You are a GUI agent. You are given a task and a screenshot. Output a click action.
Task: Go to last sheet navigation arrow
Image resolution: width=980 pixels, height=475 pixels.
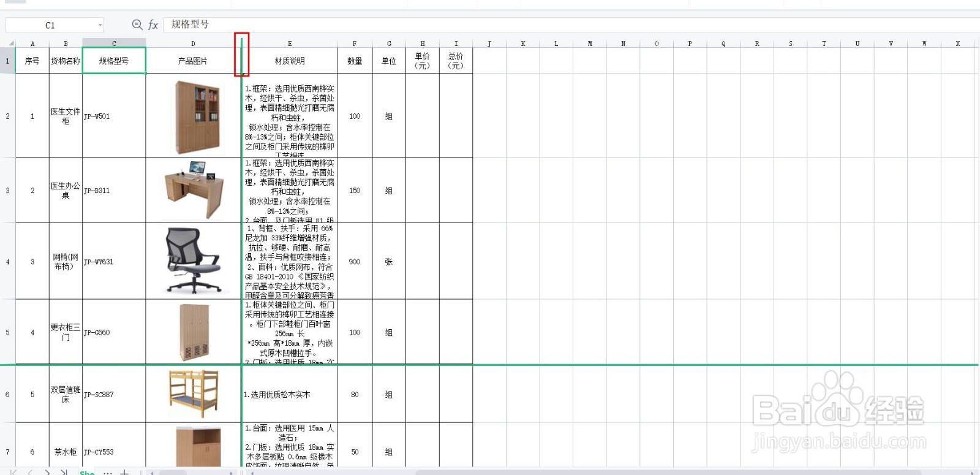click(x=64, y=472)
